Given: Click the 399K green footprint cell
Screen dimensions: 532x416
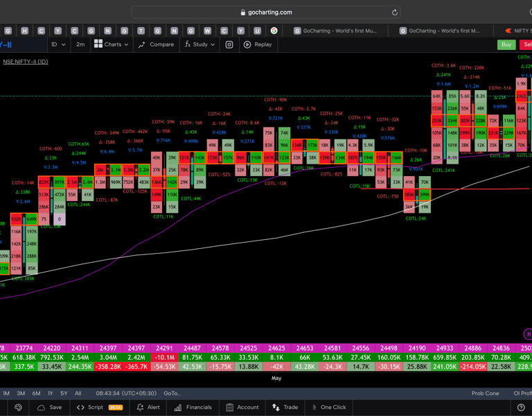Looking at the screenshot, I should (425, 195).
